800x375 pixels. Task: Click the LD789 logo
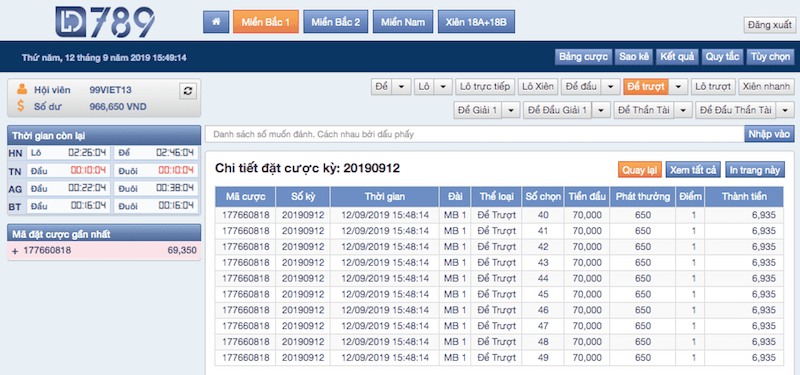[105, 22]
